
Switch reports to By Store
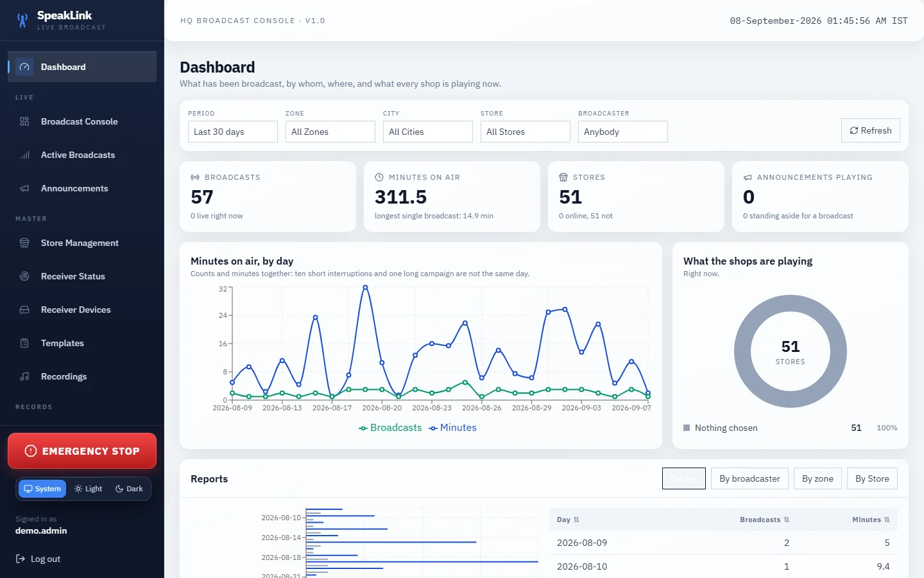coord(872,478)
